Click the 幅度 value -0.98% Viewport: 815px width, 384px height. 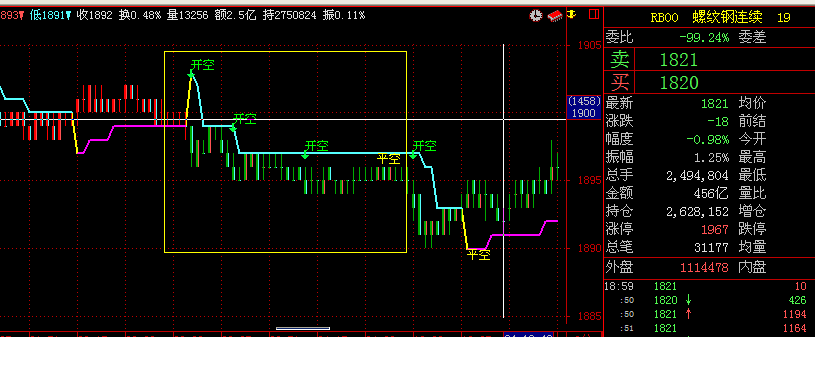pyautogui.click(x=707, y=139)
